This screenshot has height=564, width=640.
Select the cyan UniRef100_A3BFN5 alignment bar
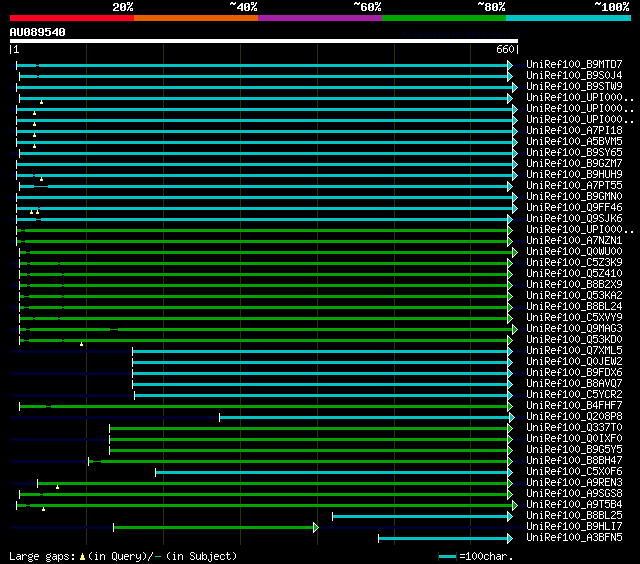pos(443,538)
